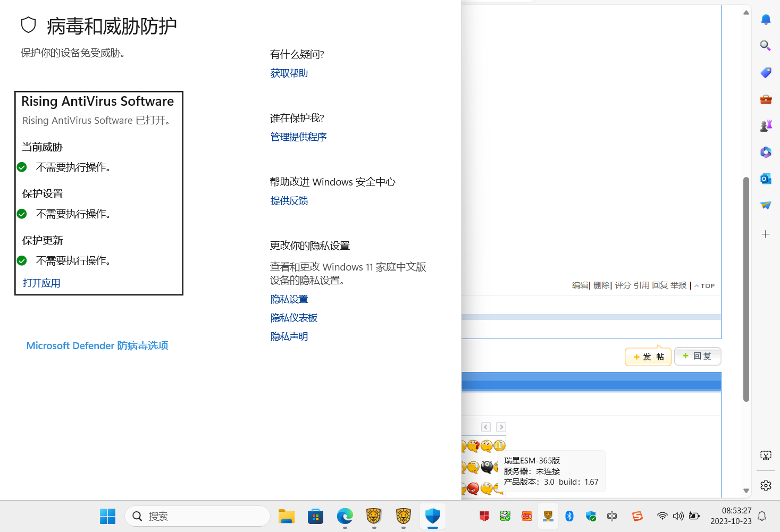Open Outlook in the Edge sidebar
Image resolution: width=780 pixels, height=532 pixels.
pos(766,179)
